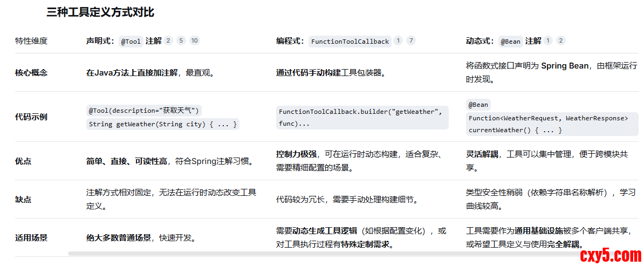644x266 pixels.
Task: Click the @Tool inline code tag in header
Action: (131, 41)
